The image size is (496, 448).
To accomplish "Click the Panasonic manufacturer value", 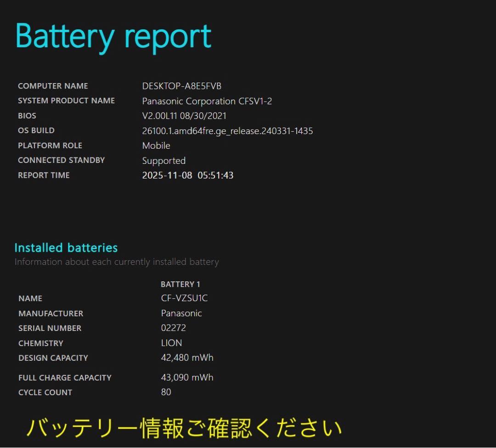I will tap(181, 313).
